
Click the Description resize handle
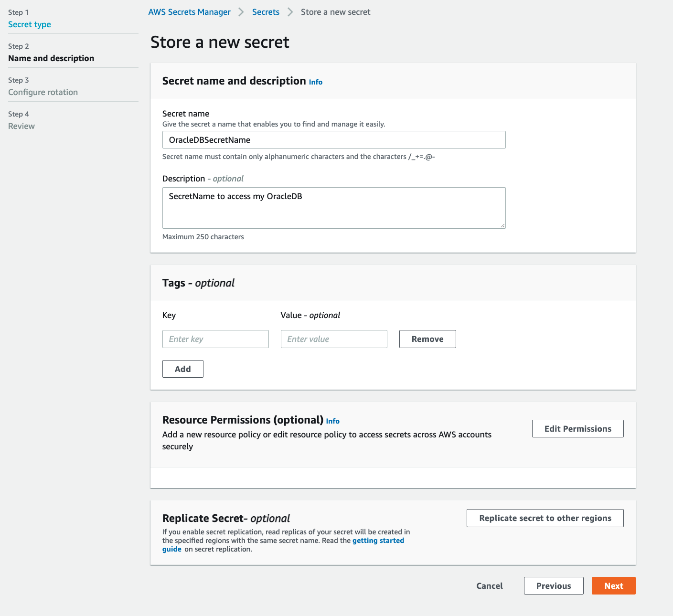(502, 225)
